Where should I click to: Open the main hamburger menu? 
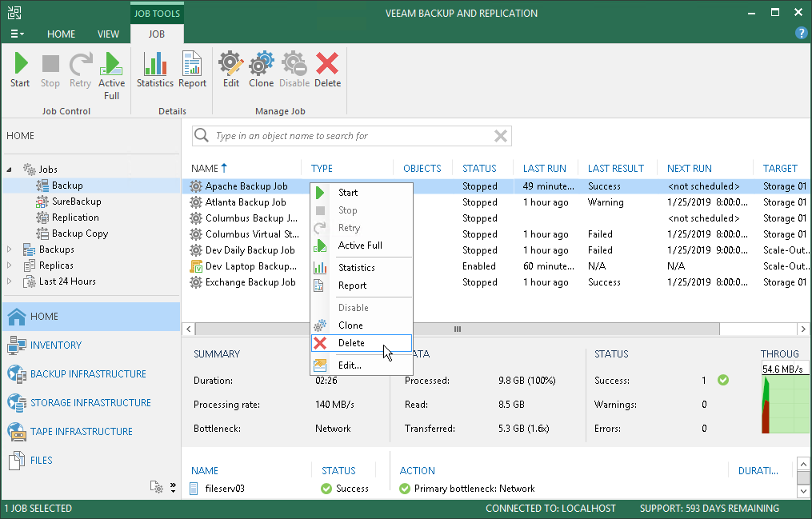tap(17, 34)
